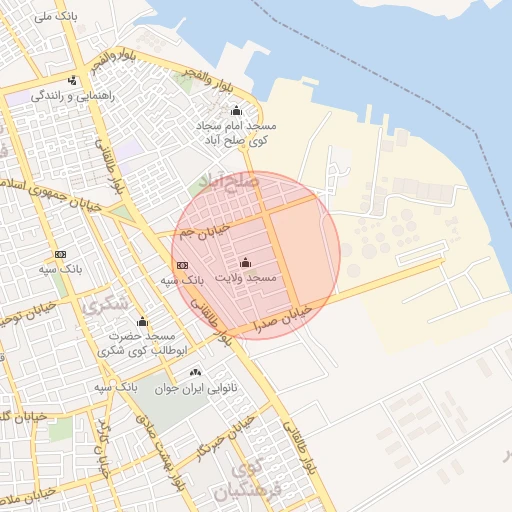This screenshot has height=512, width=512.
Task: Click the نانوایی ایران جوان text label
Action: [x=196, y=389]
